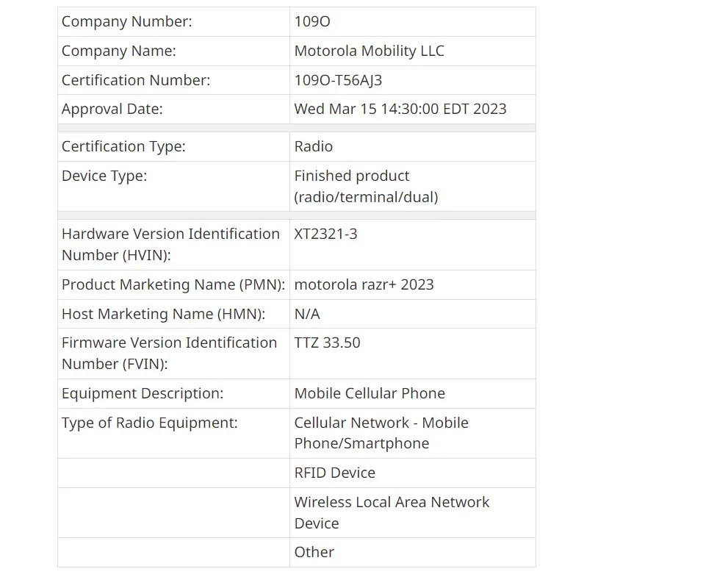Click the Mobile Cellular Phone description cell
The width and height of the screenshot is (728, 577).
pos(370,393)
